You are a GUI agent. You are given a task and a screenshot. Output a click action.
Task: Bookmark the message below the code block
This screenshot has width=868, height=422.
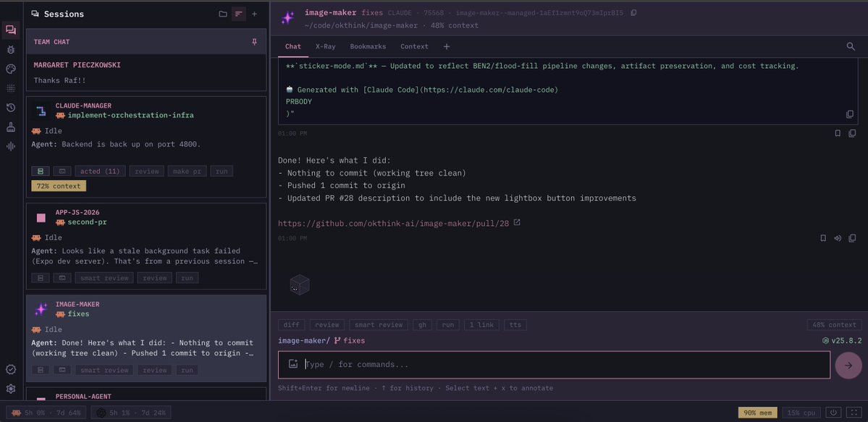point(838,133)
